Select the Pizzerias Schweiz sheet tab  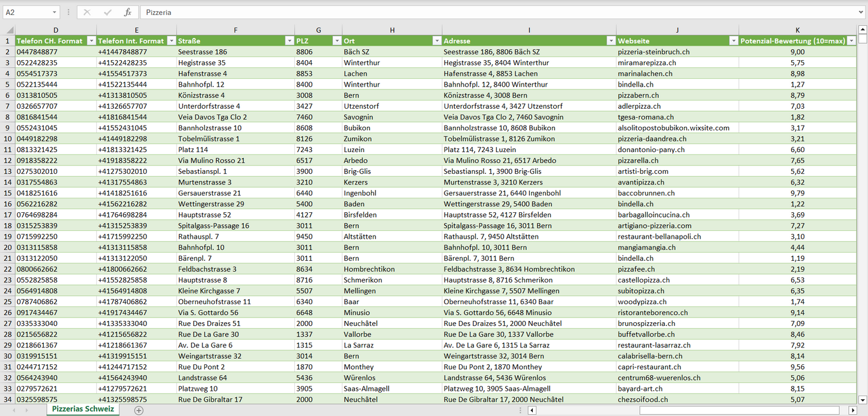(83, 409)
